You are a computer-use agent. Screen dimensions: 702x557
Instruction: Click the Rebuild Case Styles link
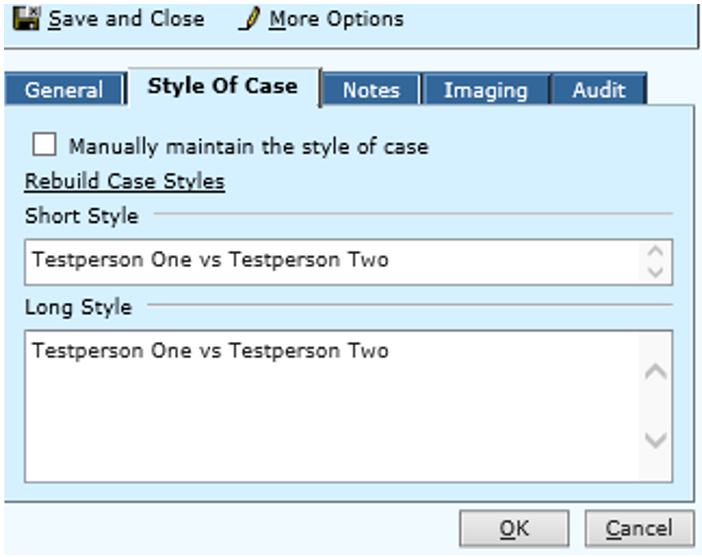[124, 181]
